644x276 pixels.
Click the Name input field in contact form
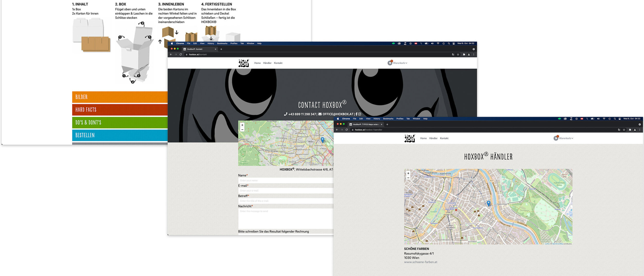click(x=286, y=181)
